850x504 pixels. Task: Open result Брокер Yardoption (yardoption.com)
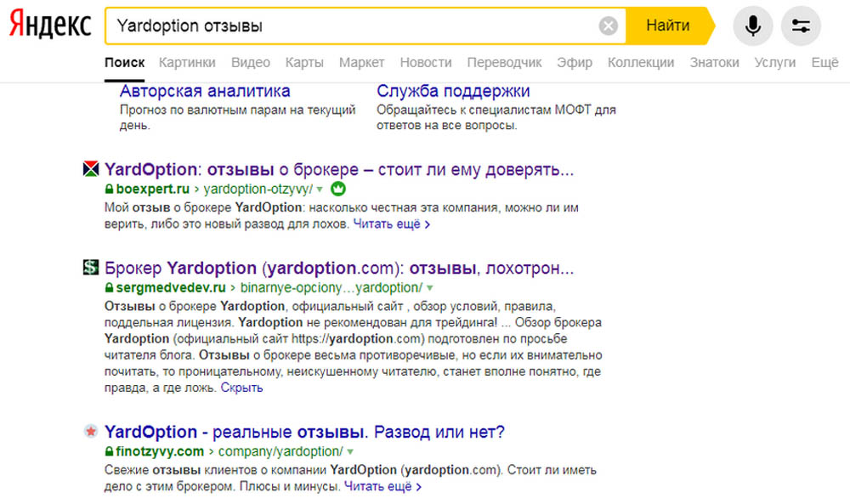[339, 268]
